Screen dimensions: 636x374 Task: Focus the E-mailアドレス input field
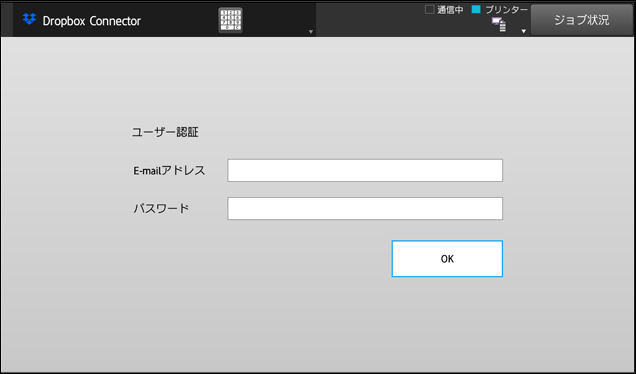tap(365, 170)
